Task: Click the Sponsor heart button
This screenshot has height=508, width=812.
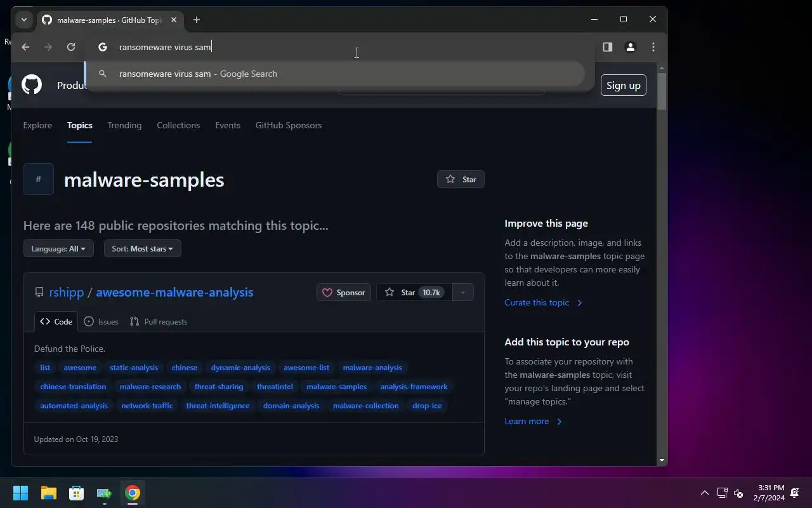Action: [x=344, y=292]
